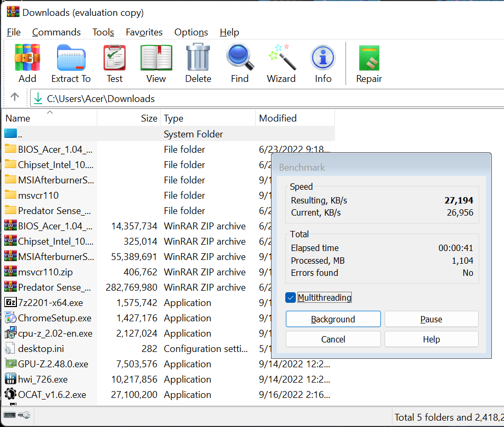Sort by Name column header
504x427 pixels.
(50, 118)
